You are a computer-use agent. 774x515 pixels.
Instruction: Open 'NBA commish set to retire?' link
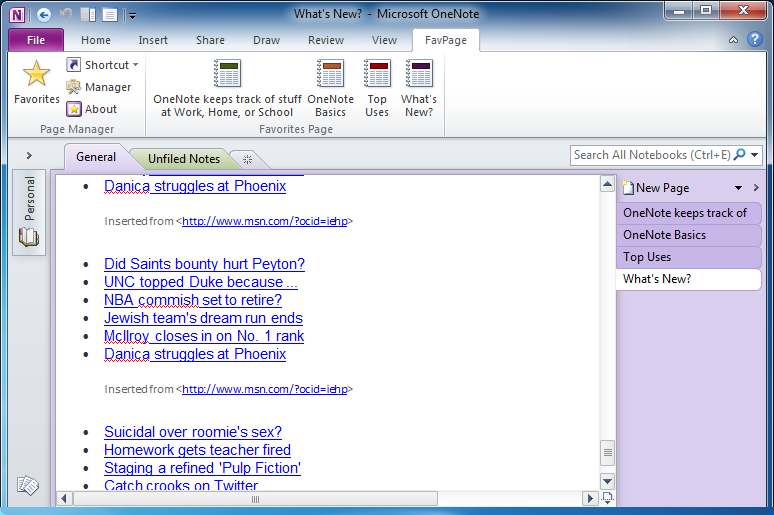193,300
